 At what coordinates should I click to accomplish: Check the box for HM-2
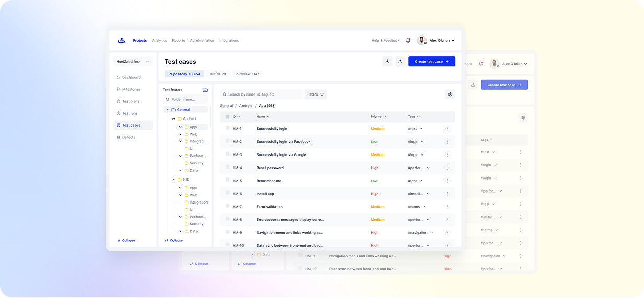[227, 141]
